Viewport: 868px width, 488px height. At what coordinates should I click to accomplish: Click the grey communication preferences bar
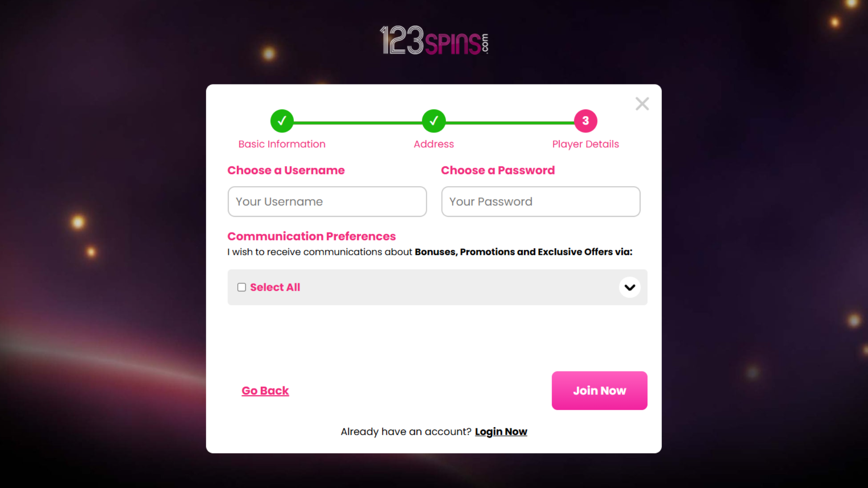pyautogui.click(x=452, y=287)
